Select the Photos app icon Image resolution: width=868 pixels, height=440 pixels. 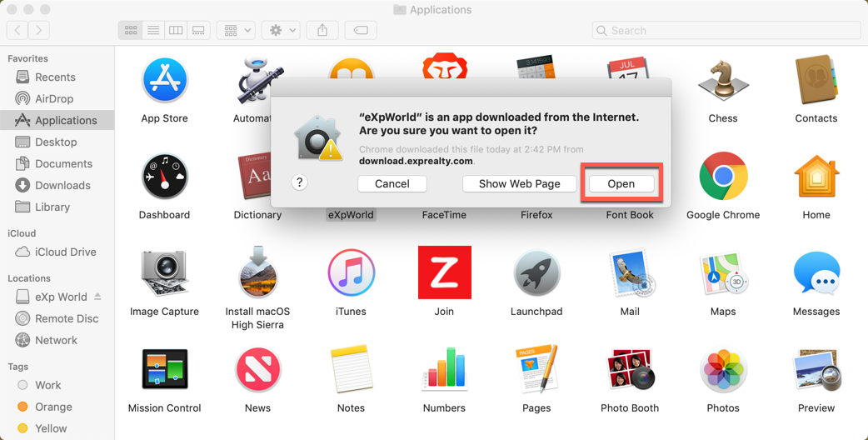(x=723, y=369)
